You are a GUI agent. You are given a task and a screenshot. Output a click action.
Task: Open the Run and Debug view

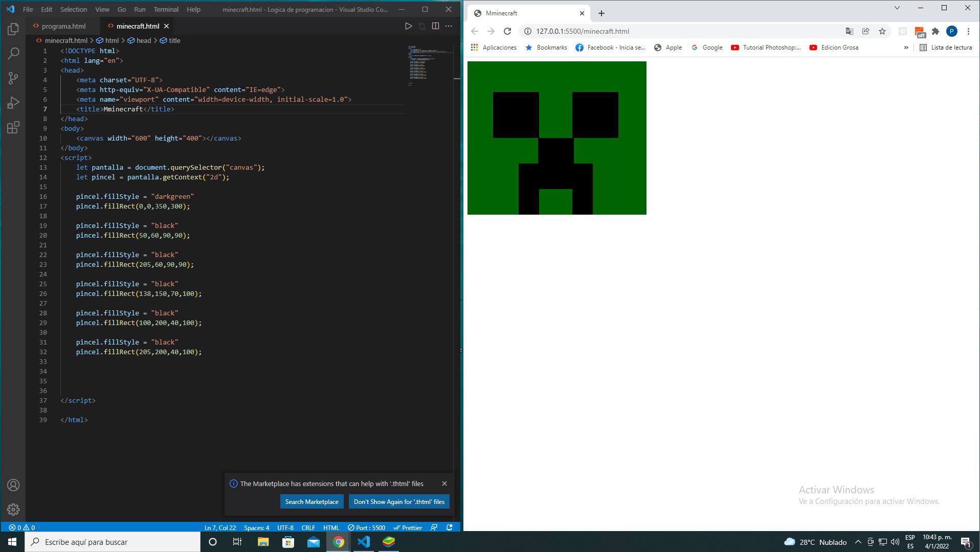tap(13, 103)
